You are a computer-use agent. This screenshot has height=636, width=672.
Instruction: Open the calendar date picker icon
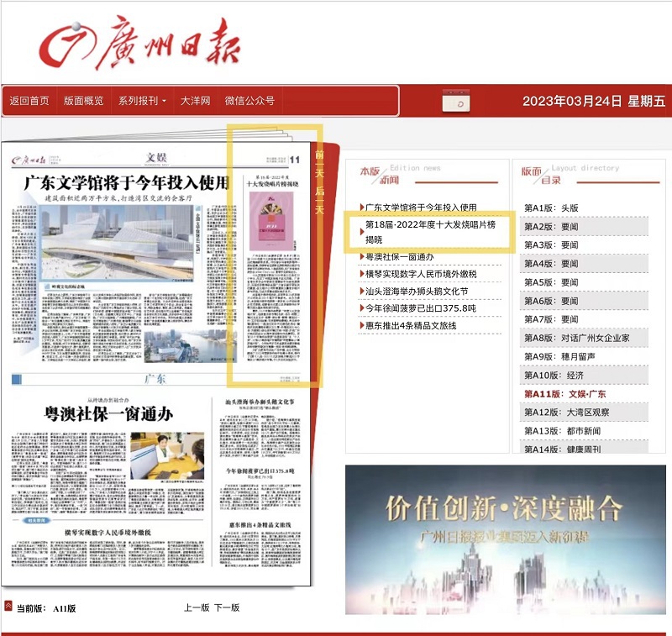(459, 102)
